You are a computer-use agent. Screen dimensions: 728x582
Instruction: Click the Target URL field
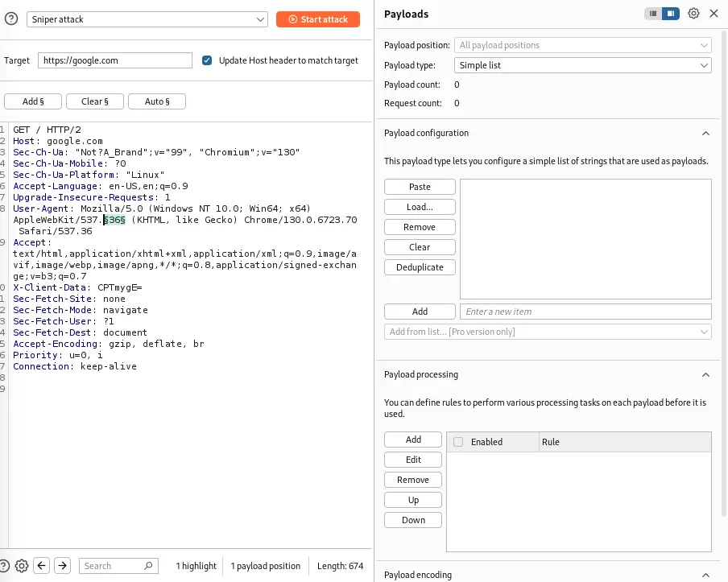(x=114, y=60)
